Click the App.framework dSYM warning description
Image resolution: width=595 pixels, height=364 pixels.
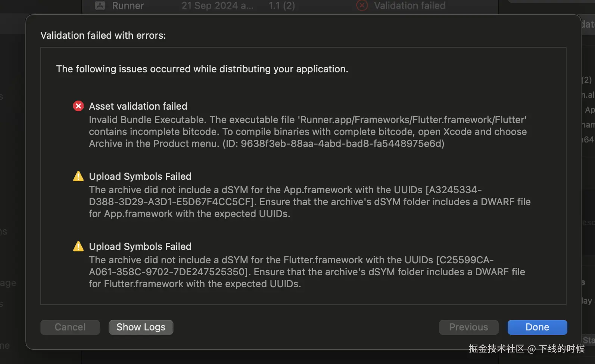tap(309, 202)
